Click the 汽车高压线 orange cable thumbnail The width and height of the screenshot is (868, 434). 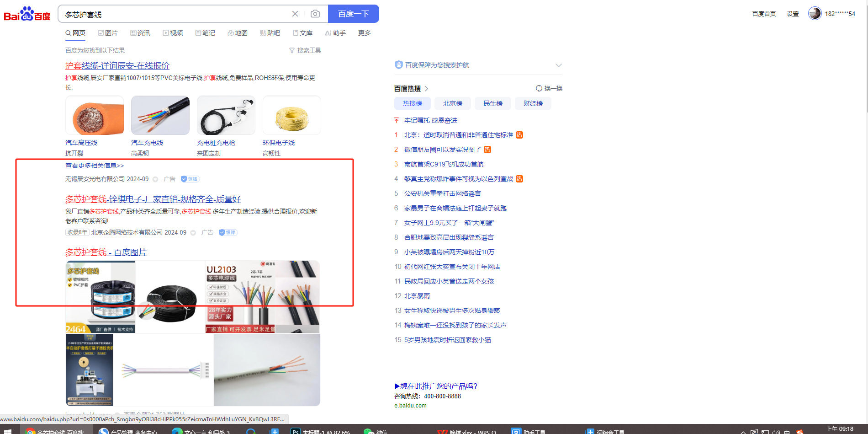(x=95, y=116)
